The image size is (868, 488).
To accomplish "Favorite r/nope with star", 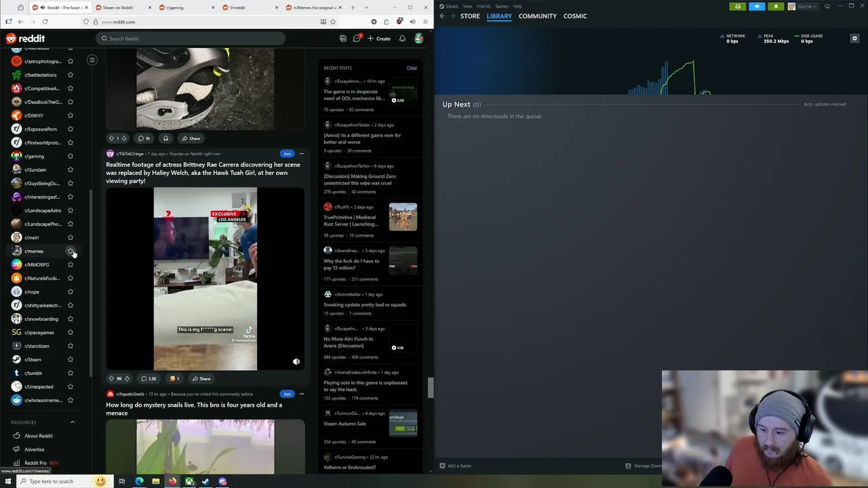I will (70, 291).
